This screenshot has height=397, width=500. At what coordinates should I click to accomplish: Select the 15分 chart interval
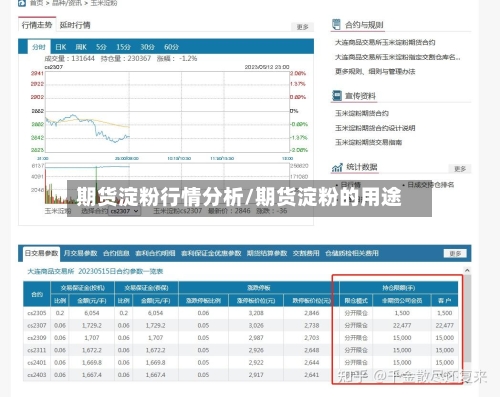(123, 47)
